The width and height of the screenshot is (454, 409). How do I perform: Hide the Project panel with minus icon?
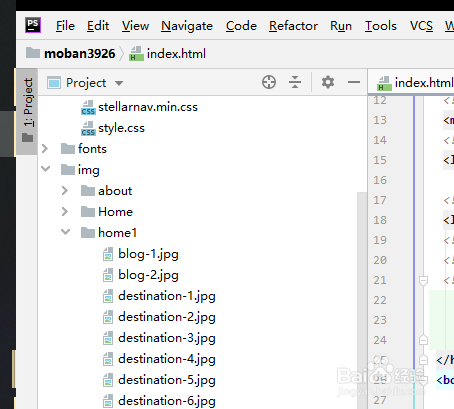coord(354,82)
